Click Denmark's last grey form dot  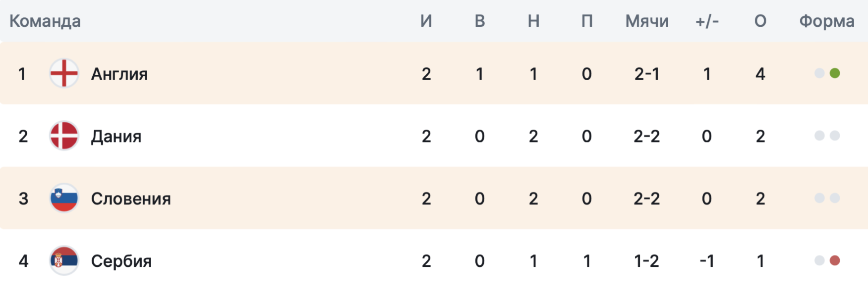click(835, 136)
